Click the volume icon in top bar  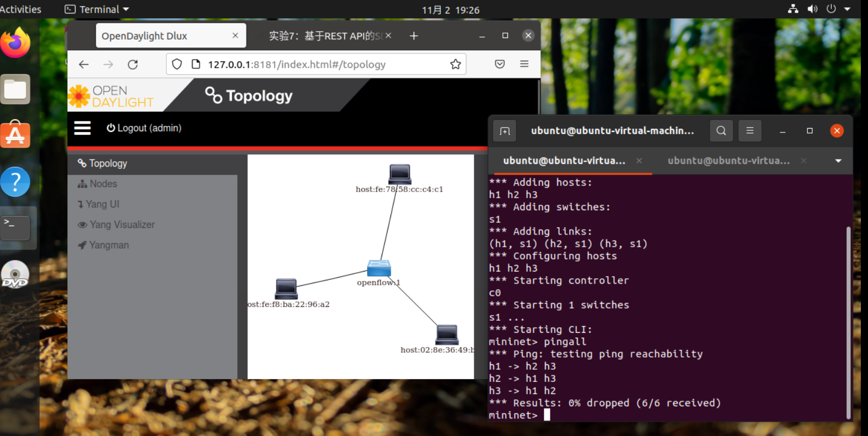pos(812,9)
